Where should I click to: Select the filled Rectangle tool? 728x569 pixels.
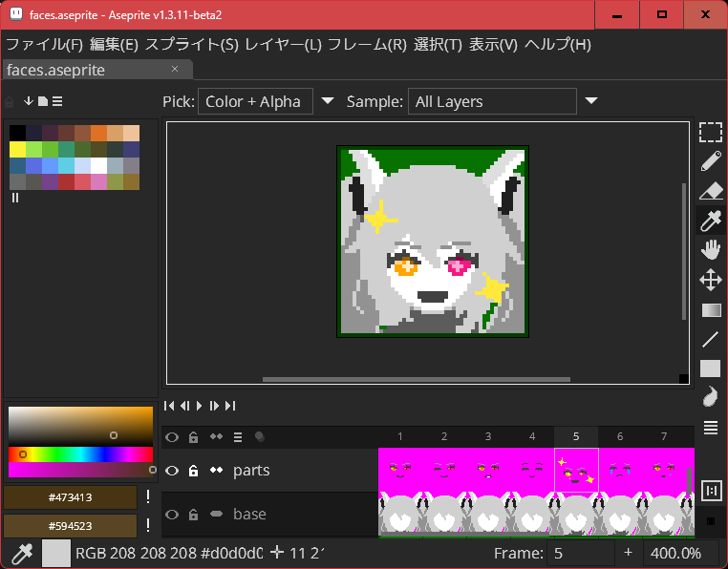point(710,369)
